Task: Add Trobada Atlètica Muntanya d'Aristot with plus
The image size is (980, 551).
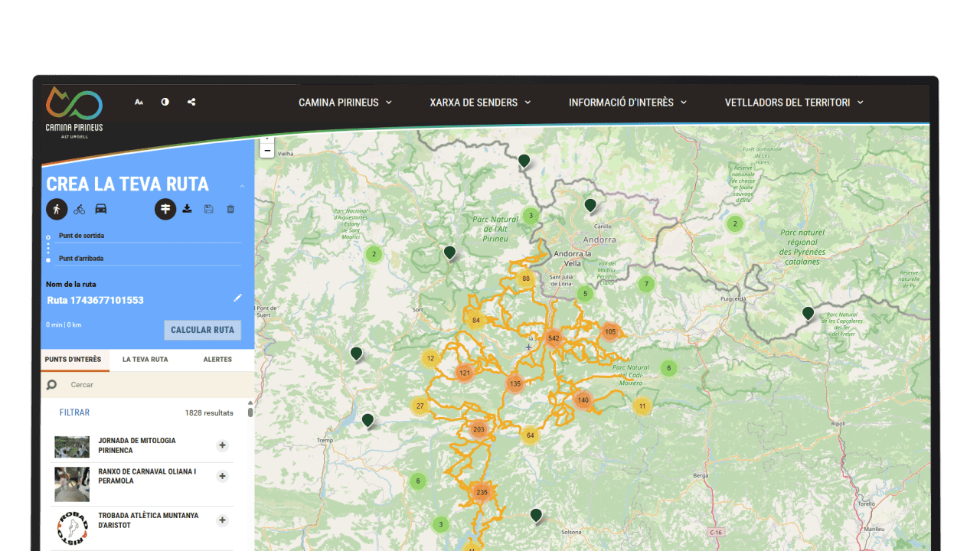Action: pyautogui.click(x=222, y=520)
